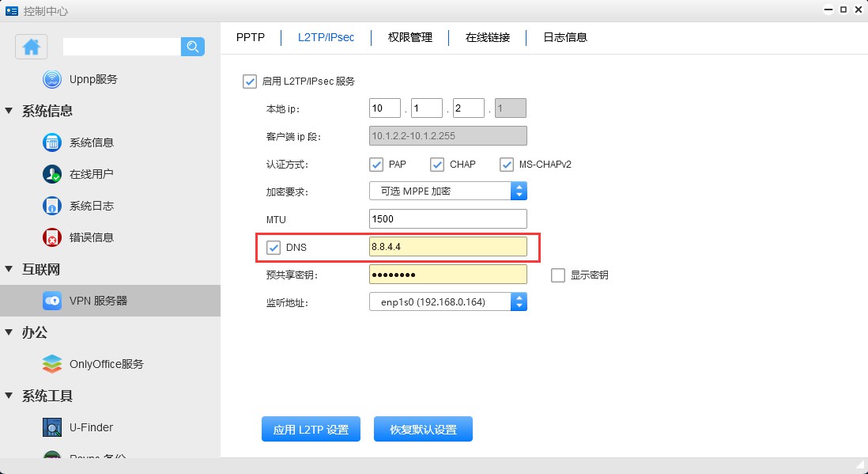Uncheck the MS-CHAPv2 authentication option
Viewport: 868px width, 474px height.
point(507,165)
